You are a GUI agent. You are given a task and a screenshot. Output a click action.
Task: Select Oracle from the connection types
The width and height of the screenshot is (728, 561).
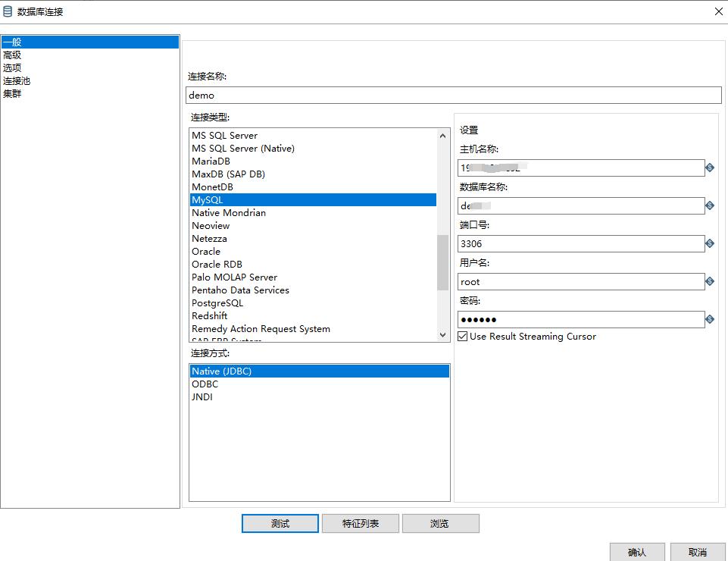(206, 252)
